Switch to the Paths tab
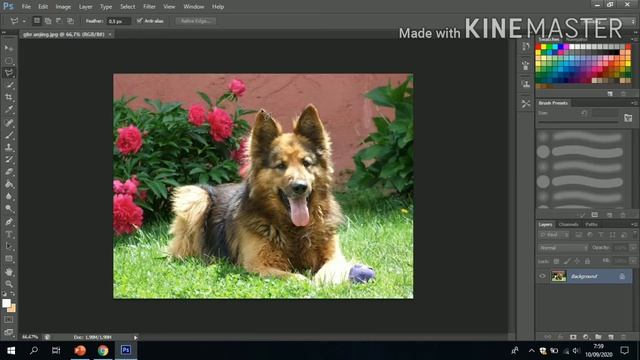Image resolution: width=640 pixels, height=360 pixels. [591, 224]
